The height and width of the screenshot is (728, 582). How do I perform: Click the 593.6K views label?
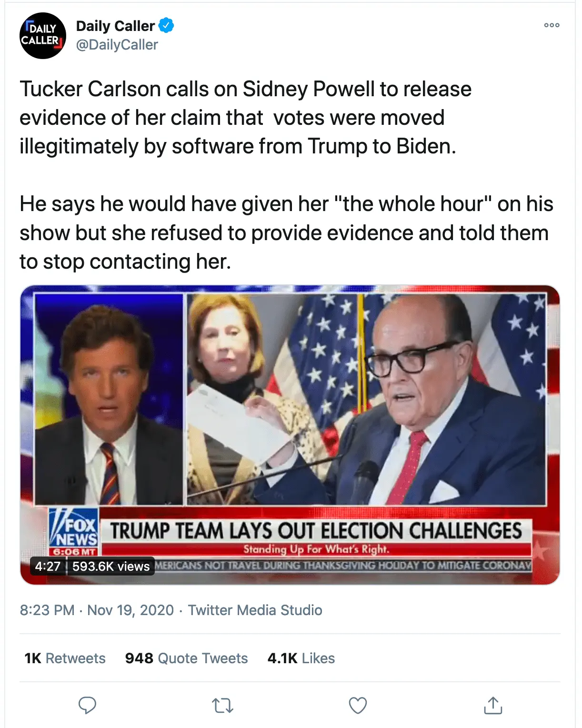click(111, 566)
